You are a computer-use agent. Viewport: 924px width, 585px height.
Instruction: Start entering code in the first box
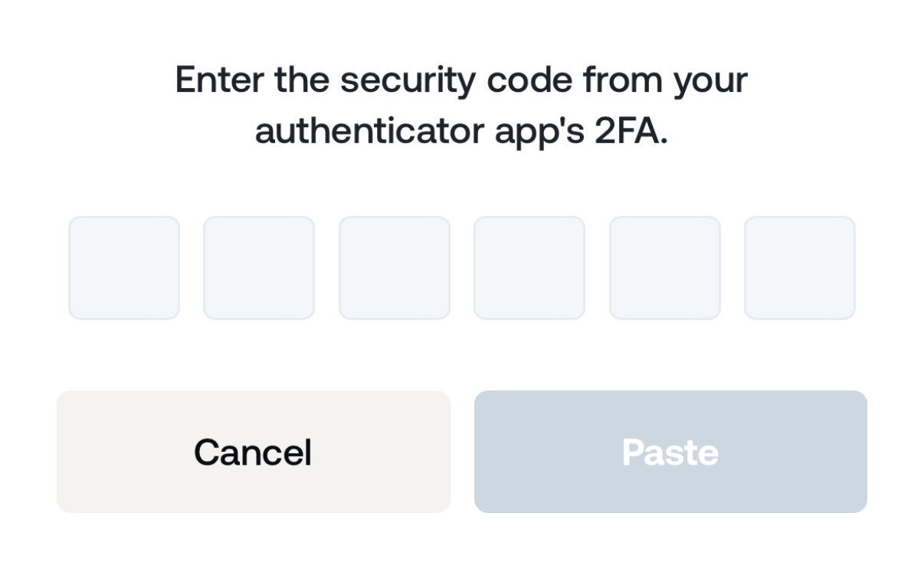[x=124, y=268]
